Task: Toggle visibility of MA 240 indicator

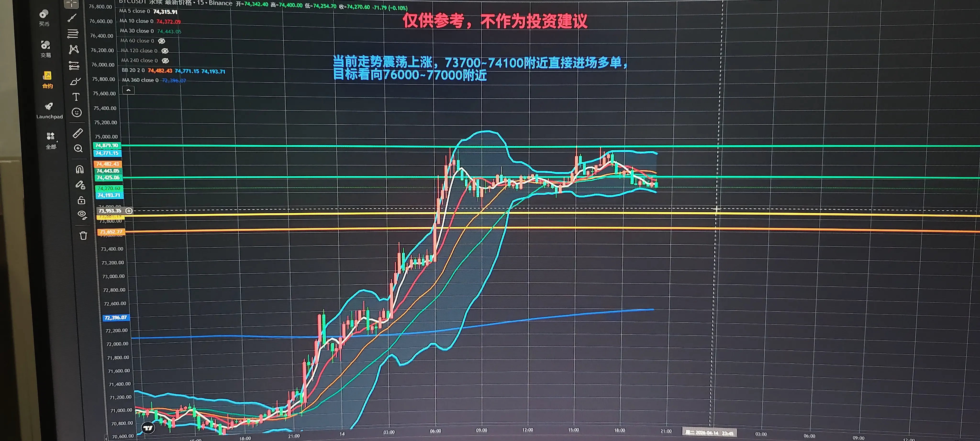Action: coord(165,61)
